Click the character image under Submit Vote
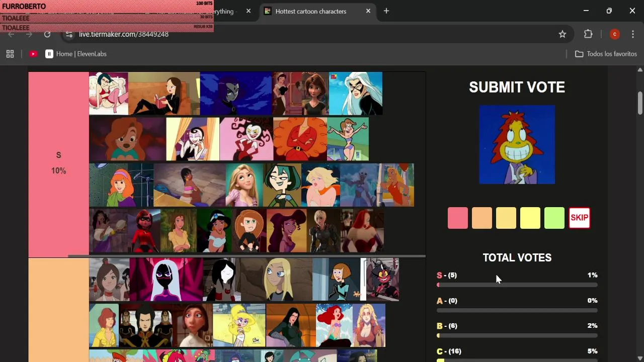This screenshot has height=362, width=644. coord(517,145)
